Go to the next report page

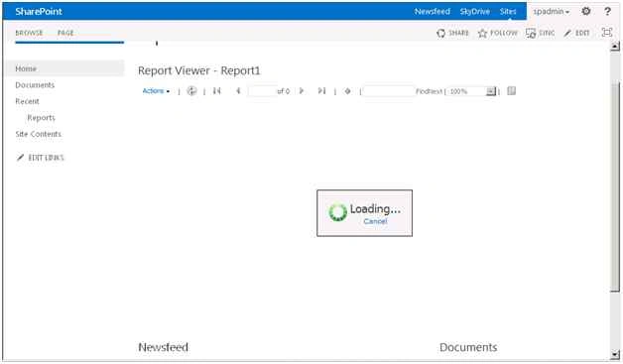point(302,91)
